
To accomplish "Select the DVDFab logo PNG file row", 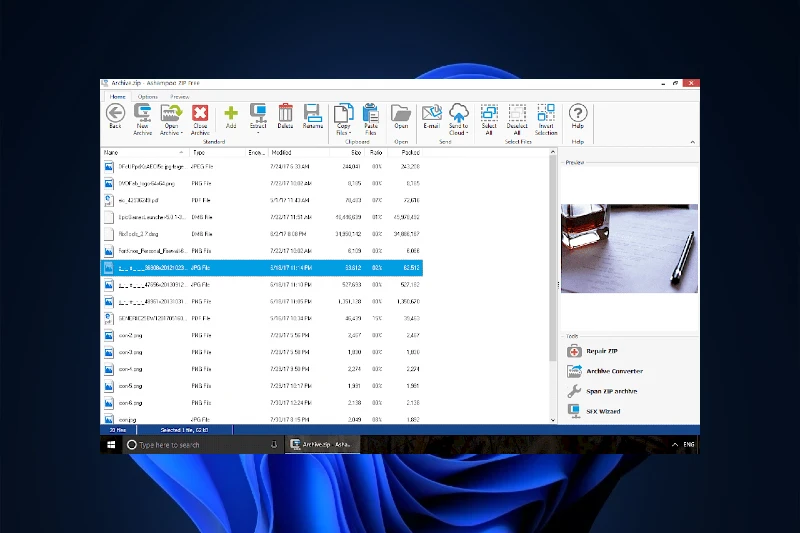I will 262,184.
